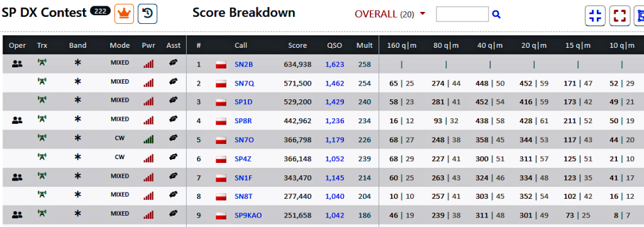Viewport: 644px width, 227px height.
Task: Click the blue compress arrows icon
Action: point(595,16)
